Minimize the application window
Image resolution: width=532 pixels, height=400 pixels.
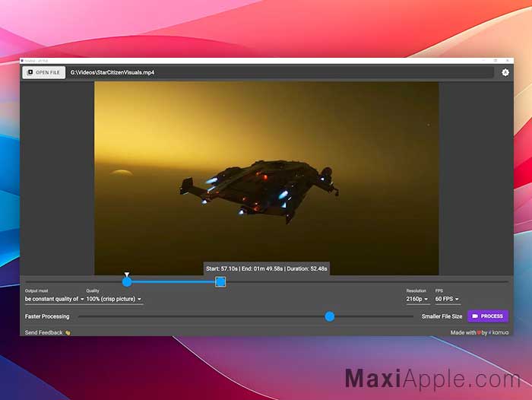(x=483, y=60)
